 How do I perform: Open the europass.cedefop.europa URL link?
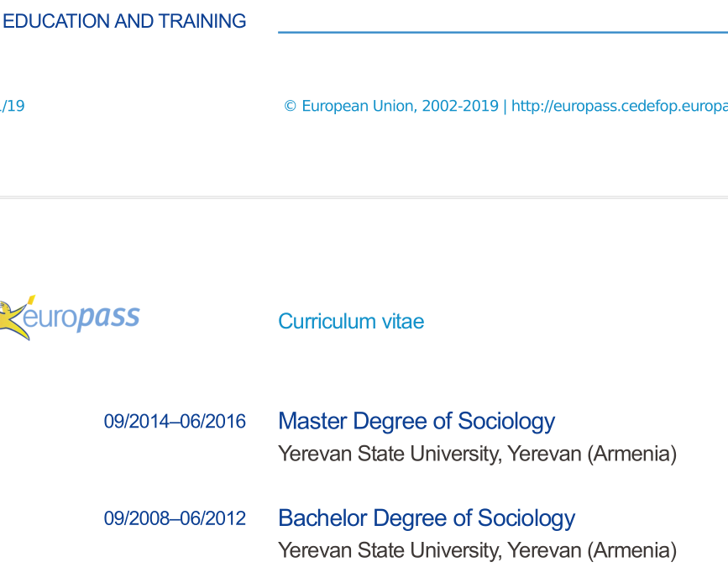(618, 107)
